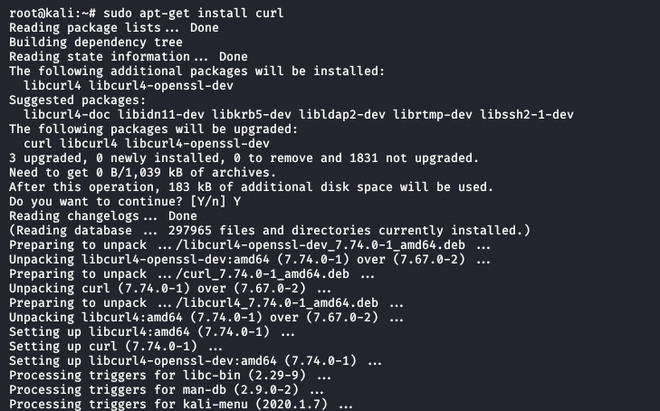Image resolution: width=660 pixels, height=411 pixels.
Task: Click the 'Building dependency tree' line
Action: 96,43
